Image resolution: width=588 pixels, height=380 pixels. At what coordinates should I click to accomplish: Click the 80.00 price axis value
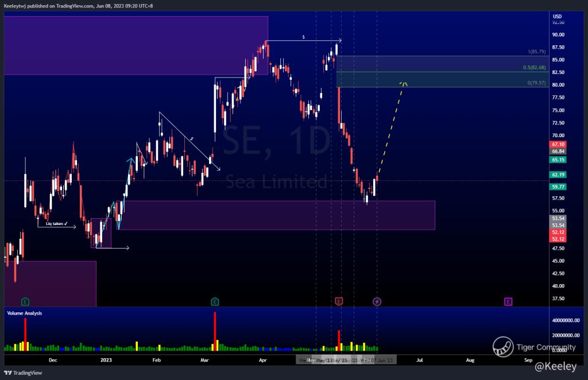click(558, 85)
